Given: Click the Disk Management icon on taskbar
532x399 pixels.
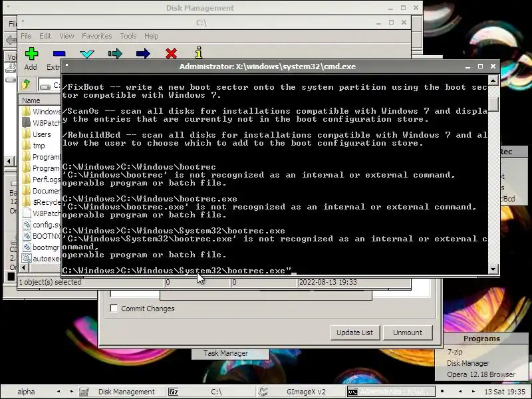Looking at the screenshot, I should tap(84, 392).
